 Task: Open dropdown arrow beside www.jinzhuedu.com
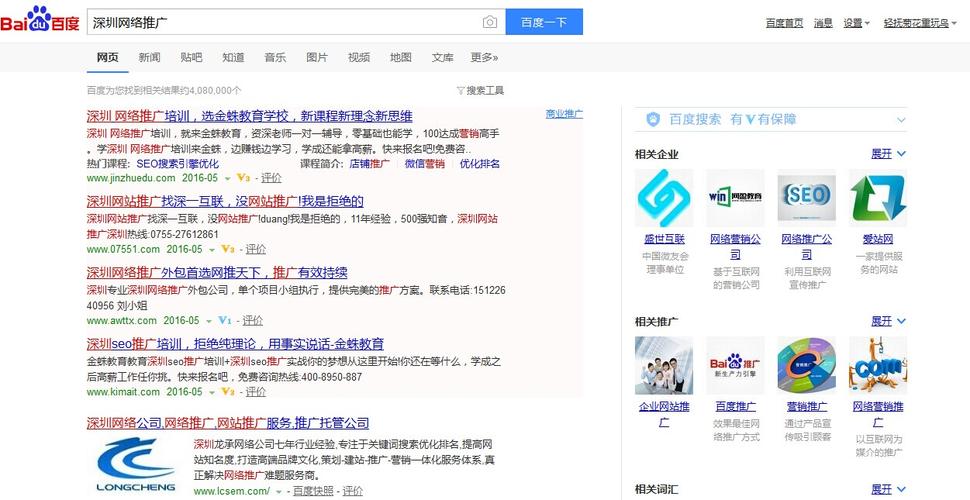pyautogui.click(x=227, y=179)
